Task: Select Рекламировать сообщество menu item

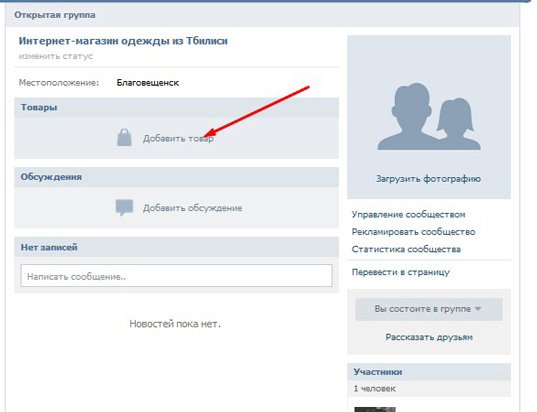Action: pyautogui.click(x=413, y=232)
